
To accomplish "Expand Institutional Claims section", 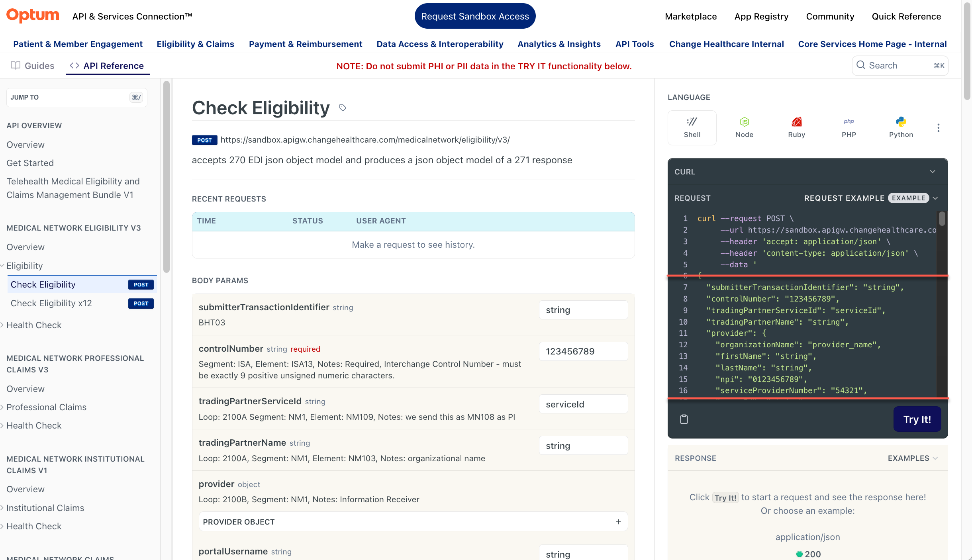I will click(2, 508).
